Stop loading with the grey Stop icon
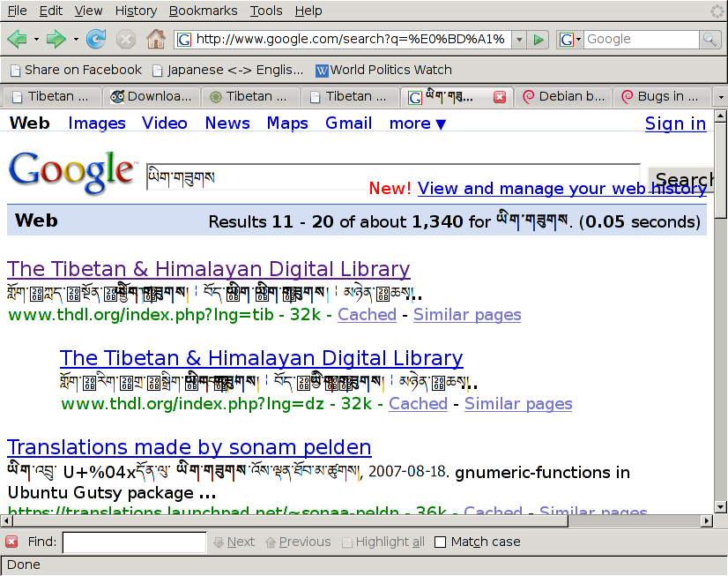The image size is (728, 576). coord(125,39)
